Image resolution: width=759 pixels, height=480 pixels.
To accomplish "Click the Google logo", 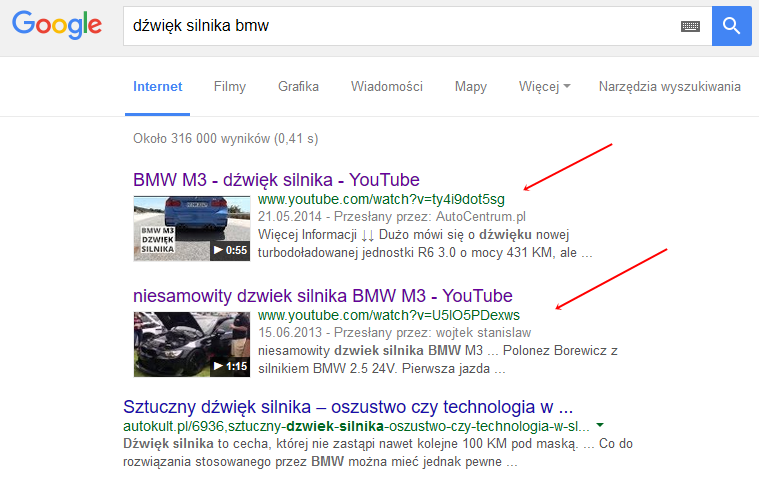I will coord(57,26).
